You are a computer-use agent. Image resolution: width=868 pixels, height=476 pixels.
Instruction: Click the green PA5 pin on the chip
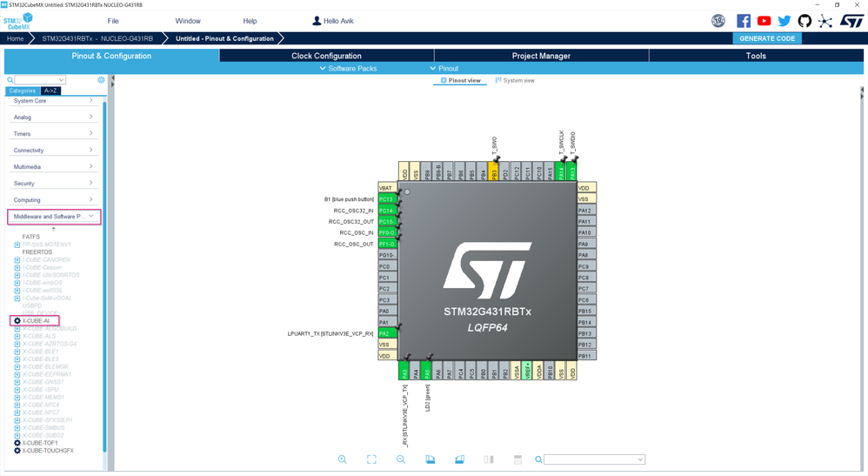click(427, 371)
